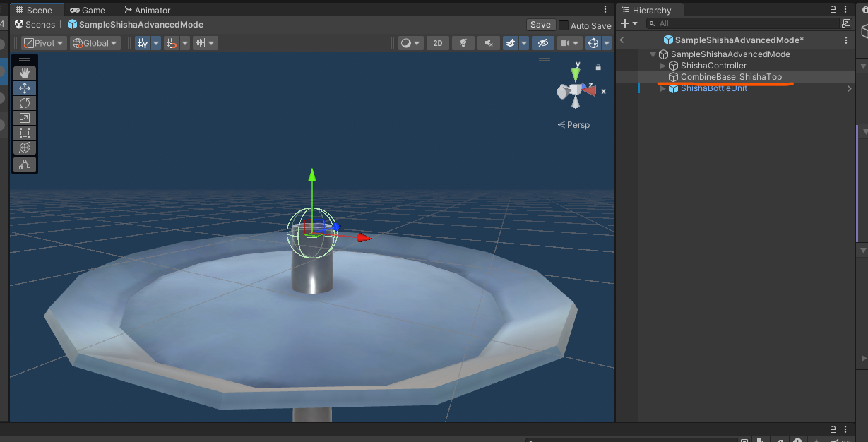
Task: Select the Rect tool
Action: click(x=25, y=133)
